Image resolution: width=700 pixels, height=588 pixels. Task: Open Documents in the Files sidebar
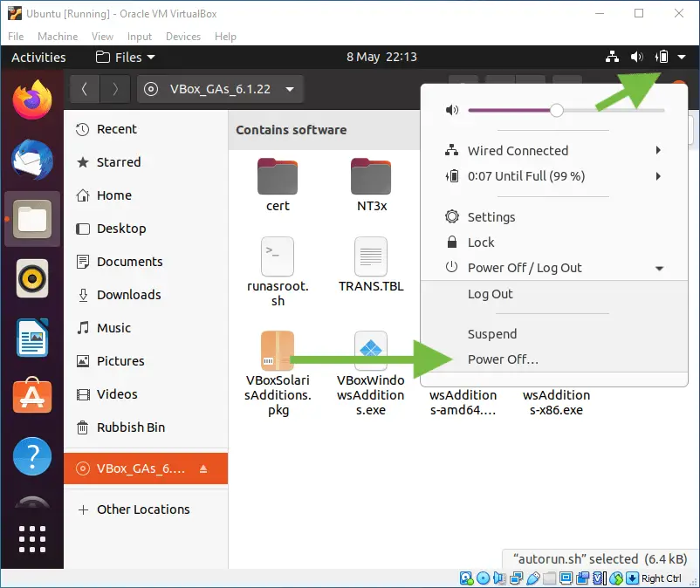(x=146, y=262)
